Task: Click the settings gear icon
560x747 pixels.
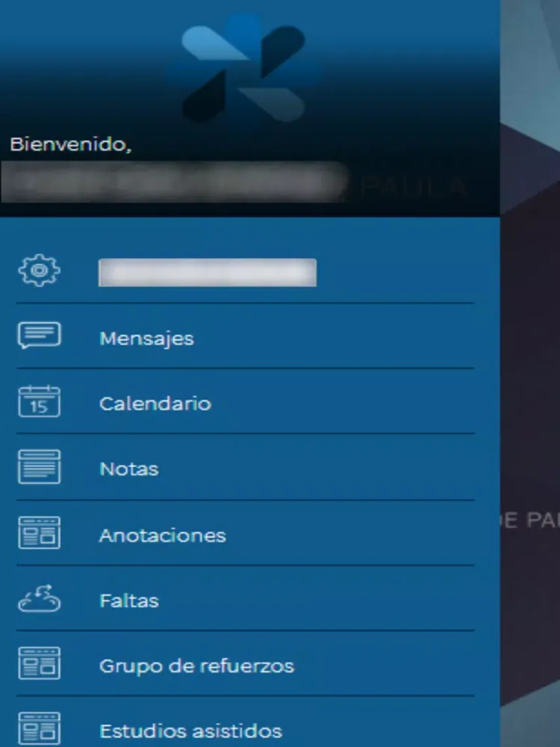Action: [x=40, y=270]
